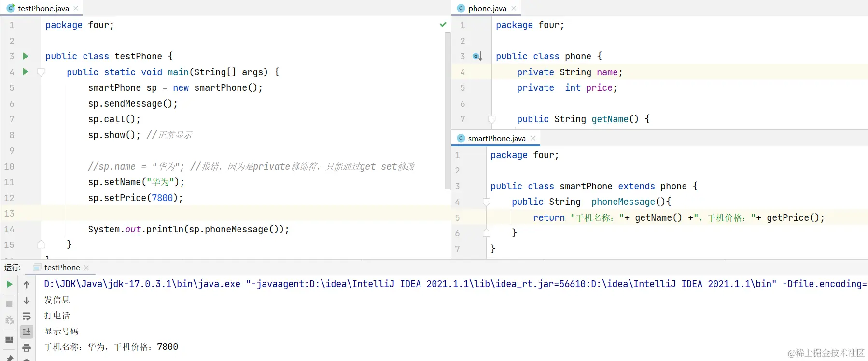
Task: Click the 'sp.sendMessage();' code line
Action: [x=133, y=103]
